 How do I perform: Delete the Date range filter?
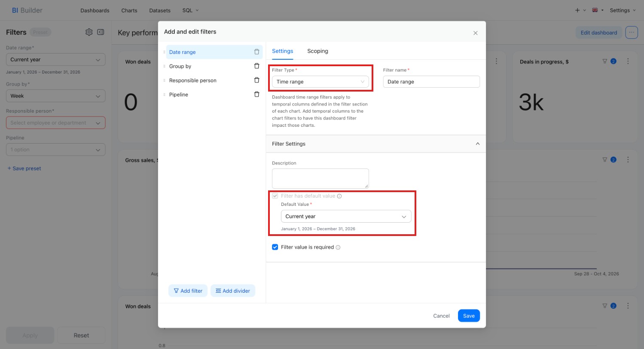[x=257, y=52]
